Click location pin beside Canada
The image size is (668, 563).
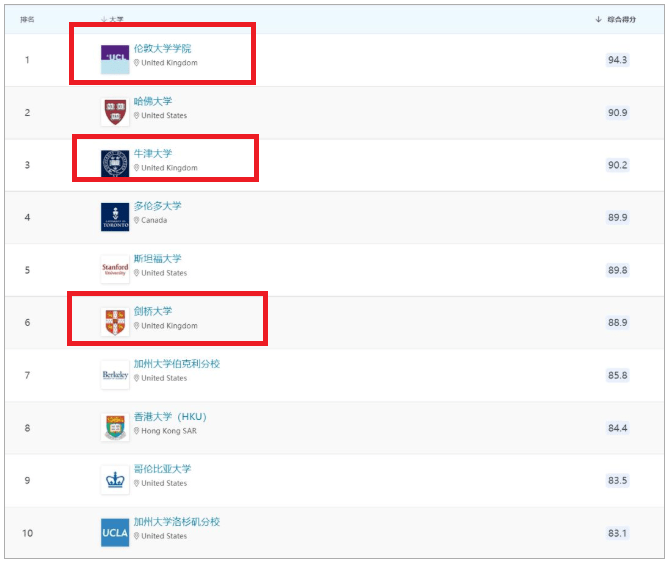pos(136,220)
